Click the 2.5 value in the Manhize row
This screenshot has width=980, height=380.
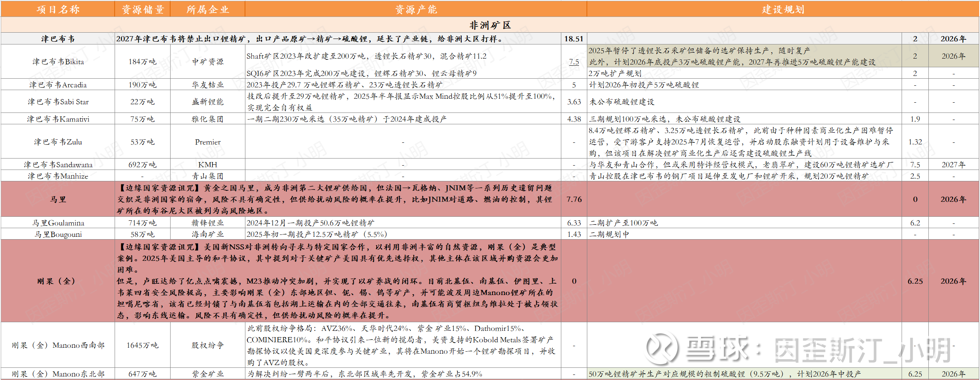pyautogui.click(x=915, y=176)
